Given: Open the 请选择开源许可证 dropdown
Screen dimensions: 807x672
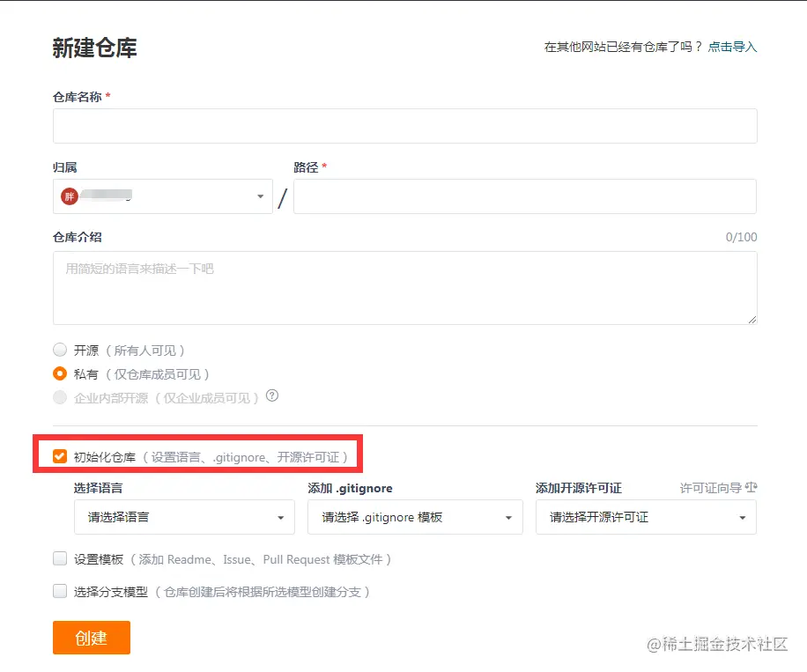Looking at the screenshot, I should click(x=646, y=517).
